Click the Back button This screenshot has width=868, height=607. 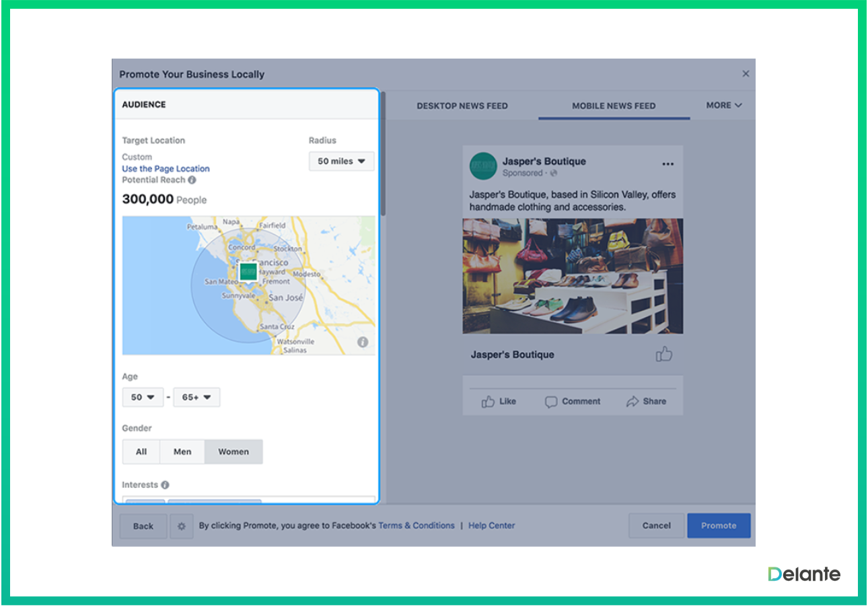click(x=143, y=526)
